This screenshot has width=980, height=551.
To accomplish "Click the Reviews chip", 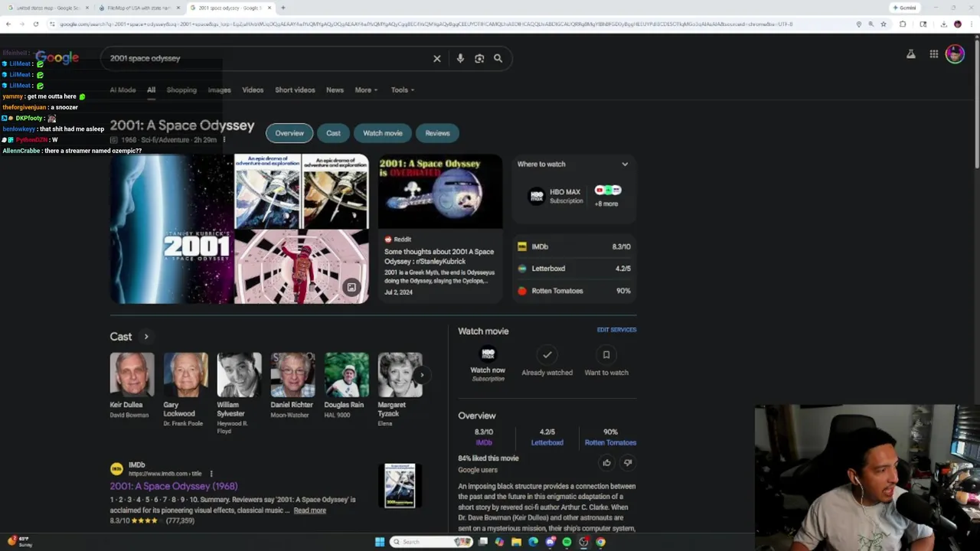I will tap(437, 133).
